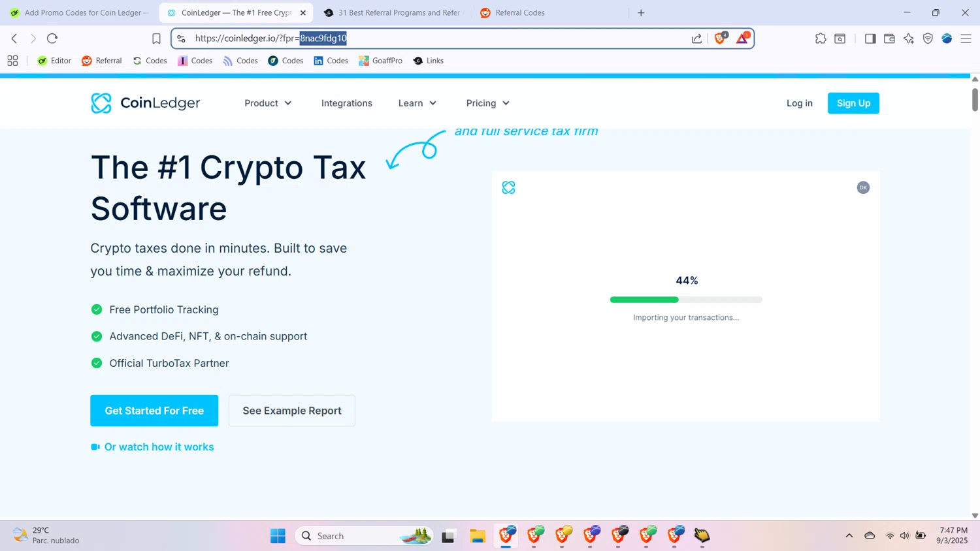The width and height of the screenshot is (980, 551).
Task: Open the Brave Wallet icon
Action: pos(889,39)
